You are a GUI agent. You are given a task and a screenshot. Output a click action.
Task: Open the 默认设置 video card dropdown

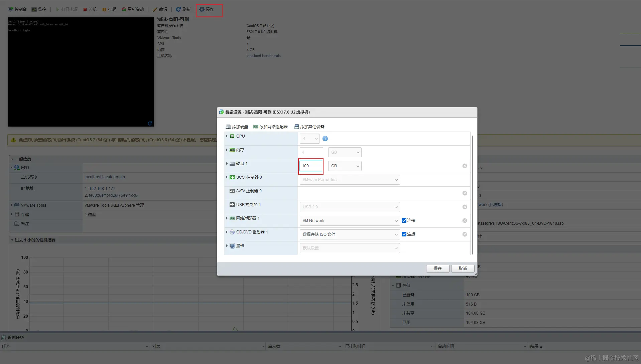click(x=350, y=248)
